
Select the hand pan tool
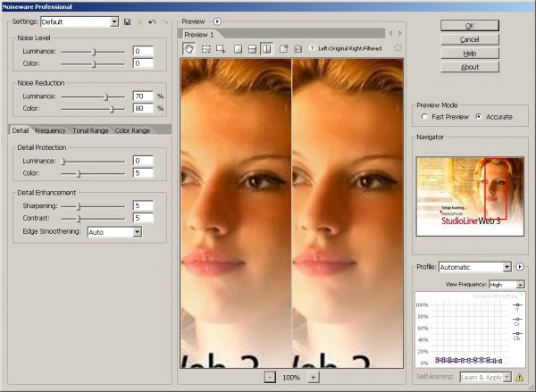(x=188, y=48)
